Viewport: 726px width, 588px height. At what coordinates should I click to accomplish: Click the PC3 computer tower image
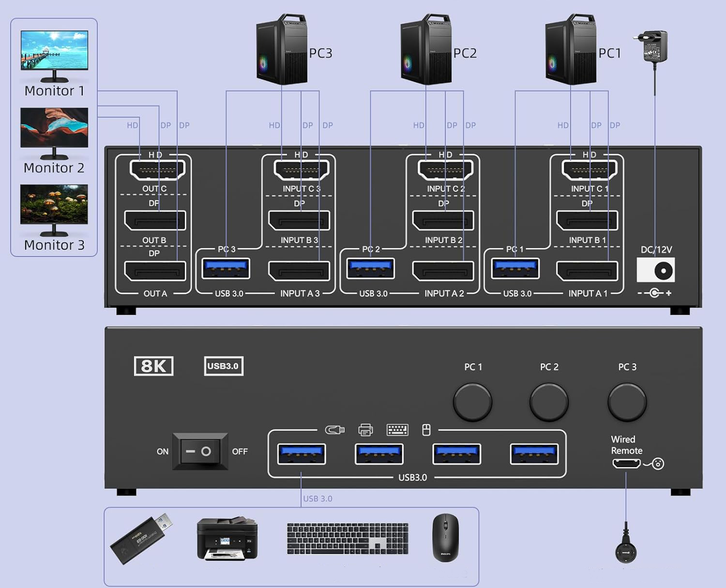[282, 50]
